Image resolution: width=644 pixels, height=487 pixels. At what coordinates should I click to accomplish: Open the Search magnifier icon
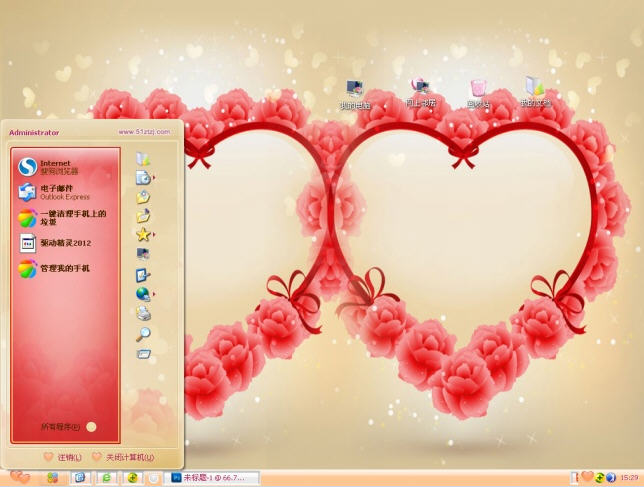point(143,334)
